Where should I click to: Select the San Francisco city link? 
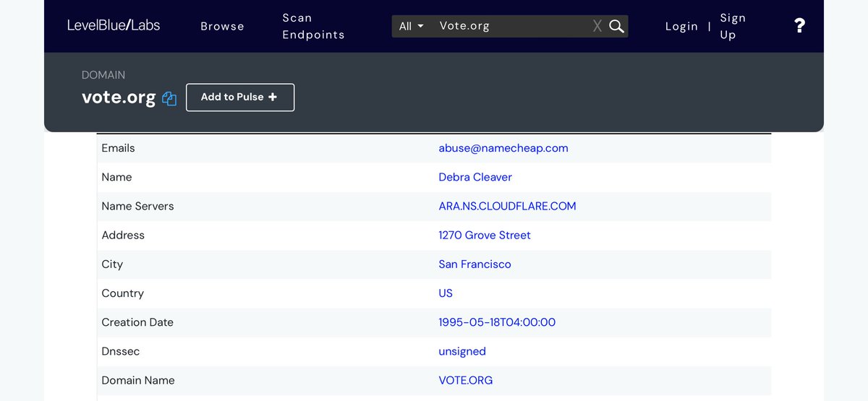click(475, 264)
